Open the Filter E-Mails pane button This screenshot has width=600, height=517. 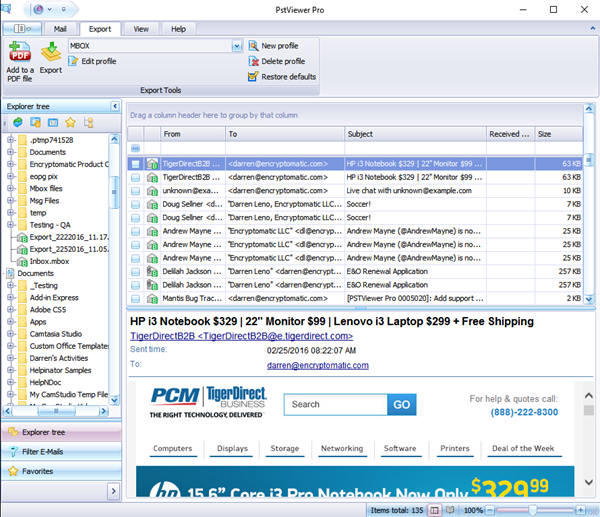[60, 452]
